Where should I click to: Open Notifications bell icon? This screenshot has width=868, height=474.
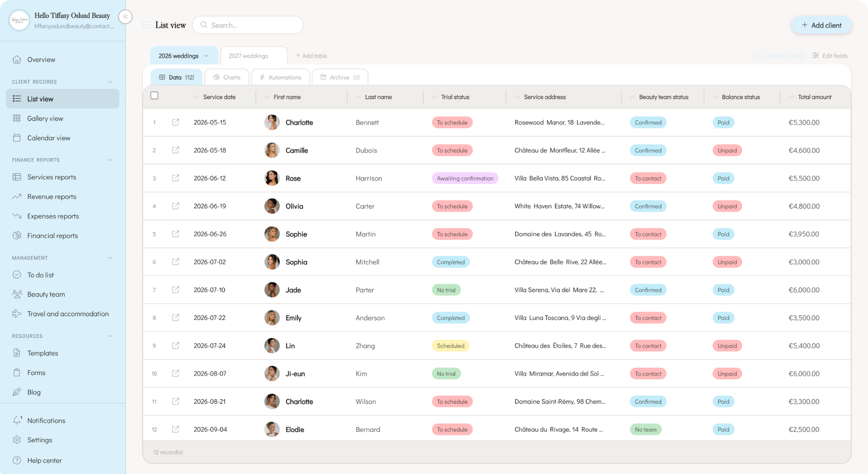pos(17,420)
